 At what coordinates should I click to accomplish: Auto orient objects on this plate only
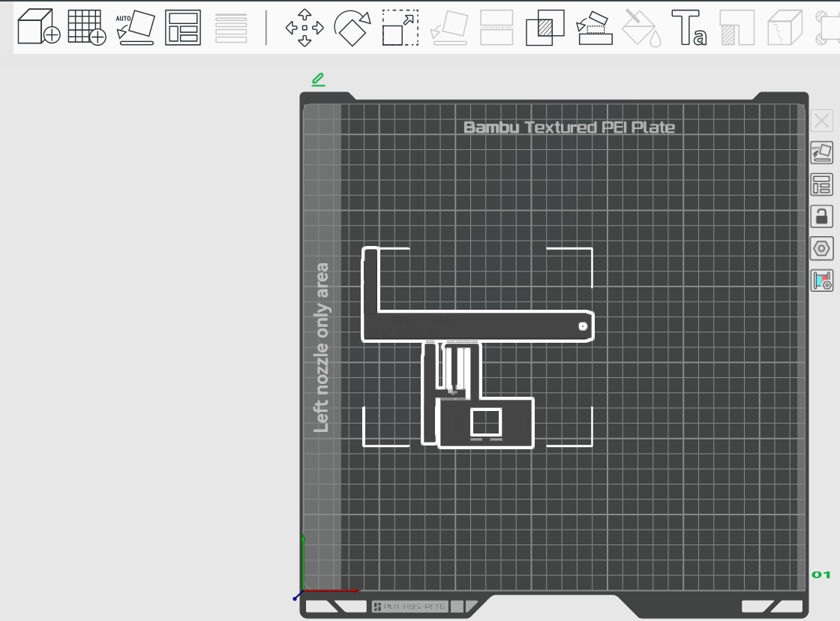(821, 153)
